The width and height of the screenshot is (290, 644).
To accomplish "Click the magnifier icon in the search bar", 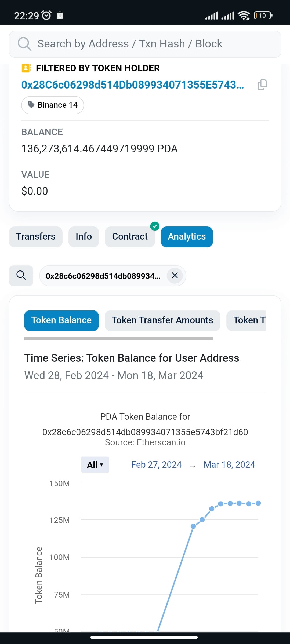I will [24, 44].
